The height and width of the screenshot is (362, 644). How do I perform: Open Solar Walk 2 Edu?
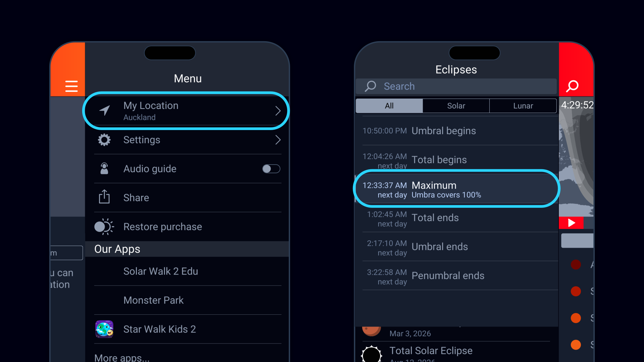coord(161,271)
